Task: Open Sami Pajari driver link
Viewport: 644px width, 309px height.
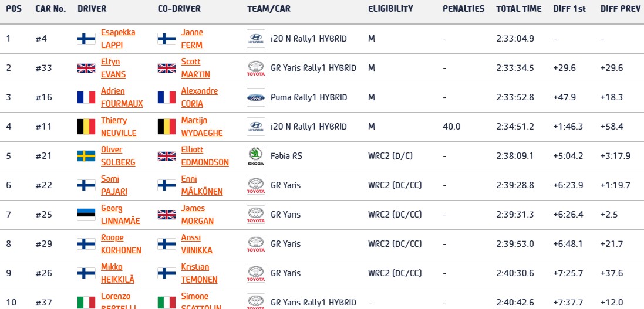Action: pyautogui.click(x=114, y=185)
